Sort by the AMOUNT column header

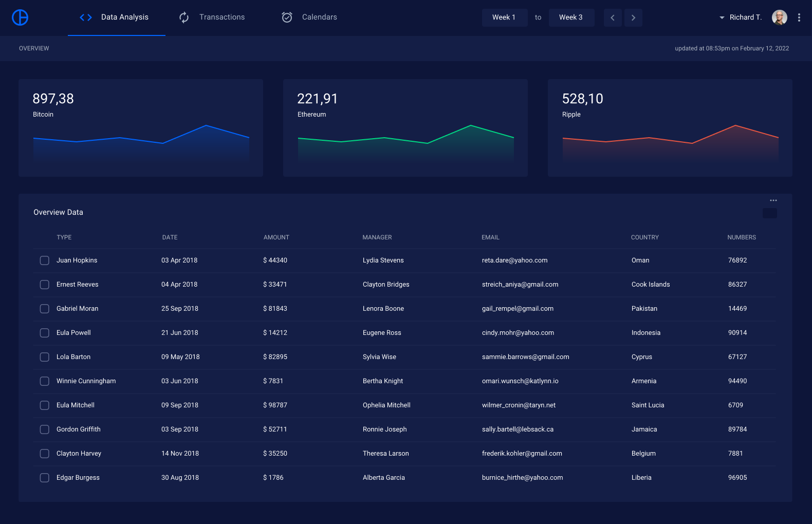point(276,237)
